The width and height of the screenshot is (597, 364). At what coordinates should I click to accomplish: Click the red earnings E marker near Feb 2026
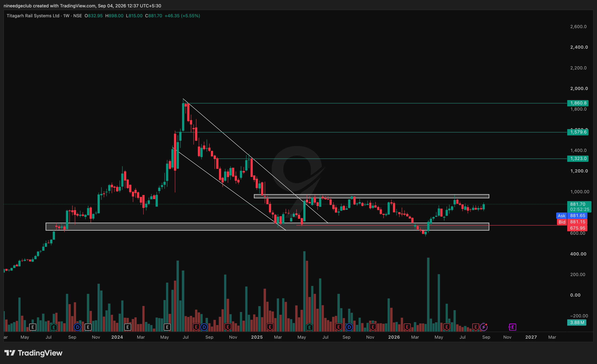407,327
